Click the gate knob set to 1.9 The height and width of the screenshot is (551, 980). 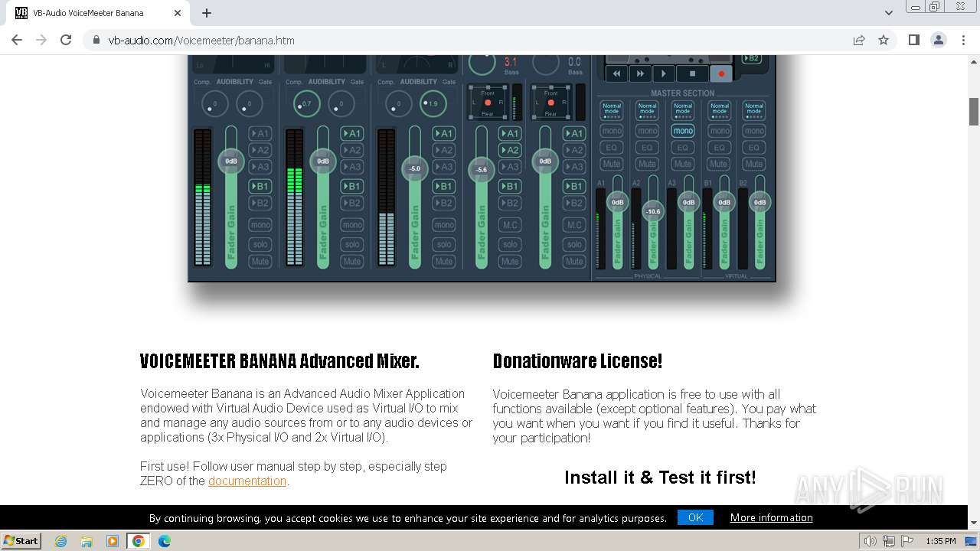click(433, 103)
